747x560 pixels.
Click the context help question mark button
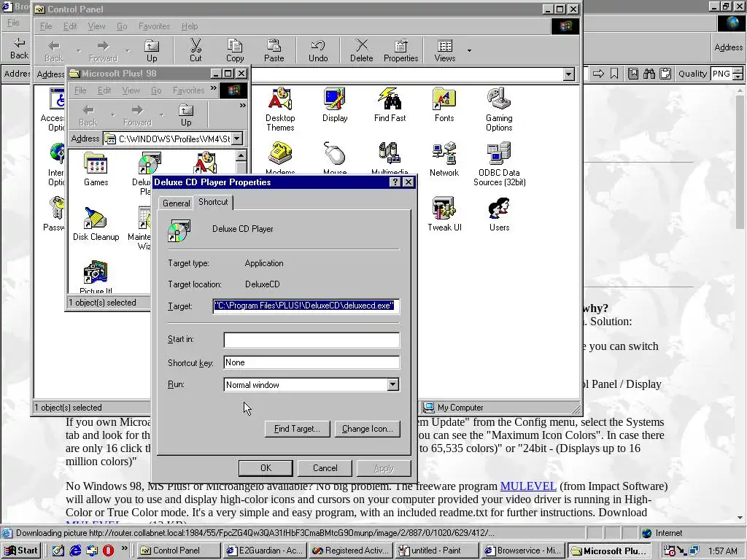pos(395,182)
